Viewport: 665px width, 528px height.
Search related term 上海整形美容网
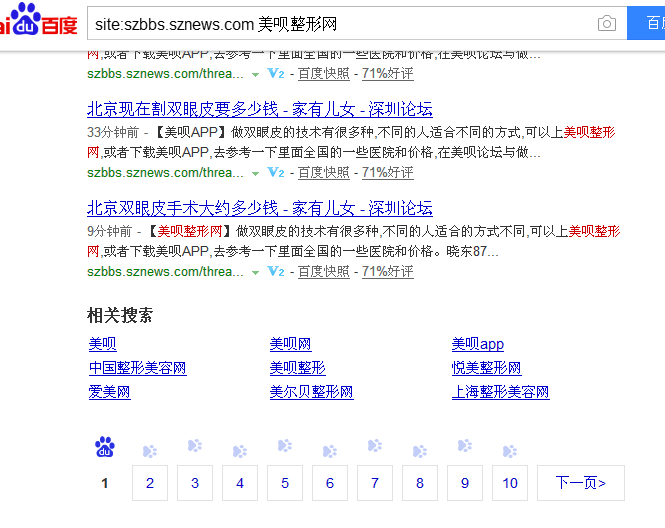(x=500, y=392)
